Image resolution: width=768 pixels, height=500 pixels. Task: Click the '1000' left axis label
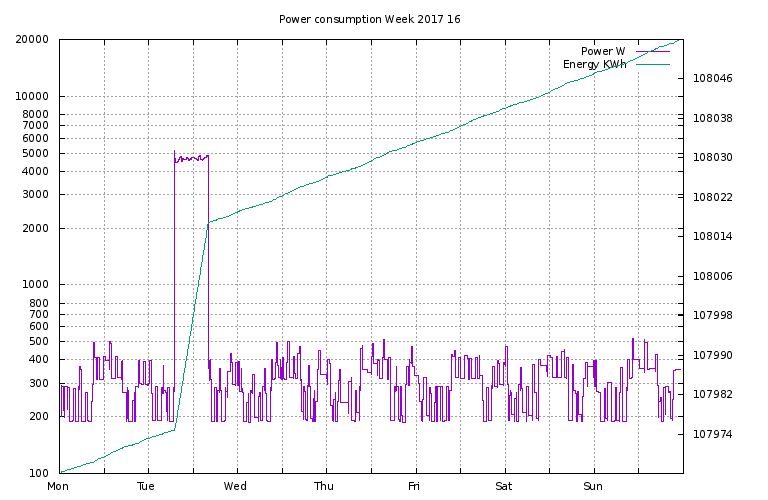pyautogui.click(x=35, y=285)
